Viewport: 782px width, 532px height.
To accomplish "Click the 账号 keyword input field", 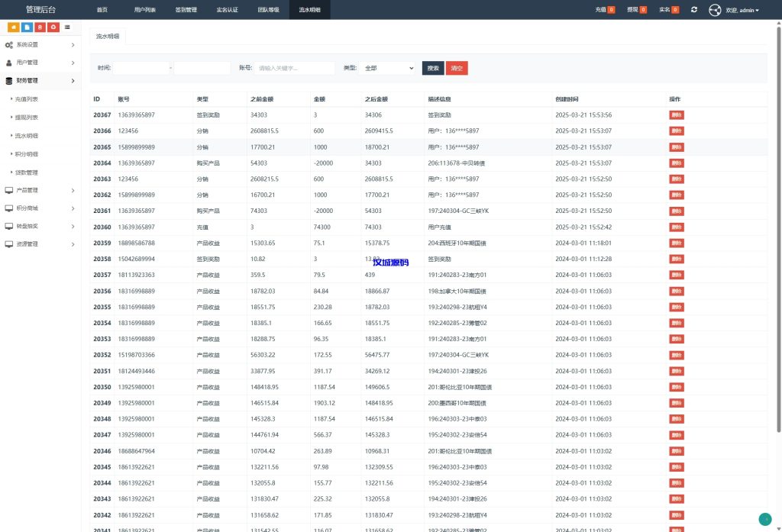I will pyautogui.click(x=294, y=68).
